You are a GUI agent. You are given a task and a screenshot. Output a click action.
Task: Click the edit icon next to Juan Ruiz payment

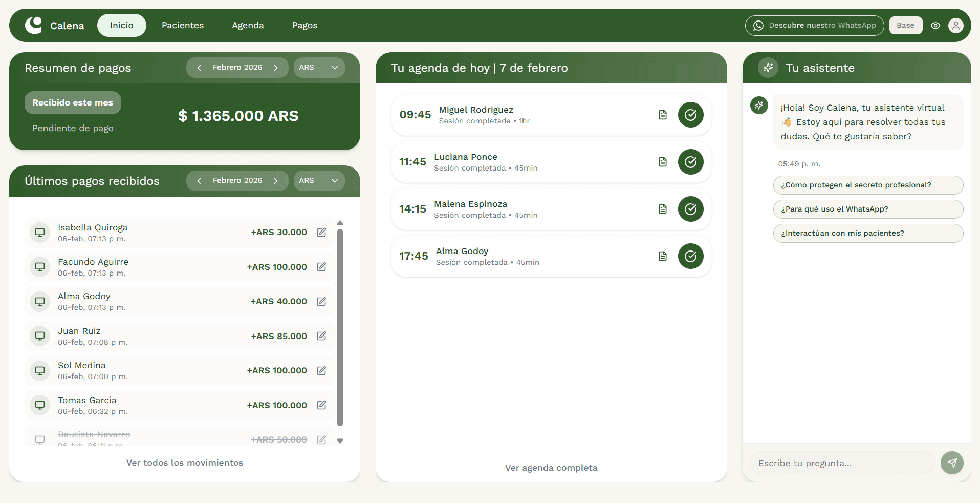tap(321, 336)
